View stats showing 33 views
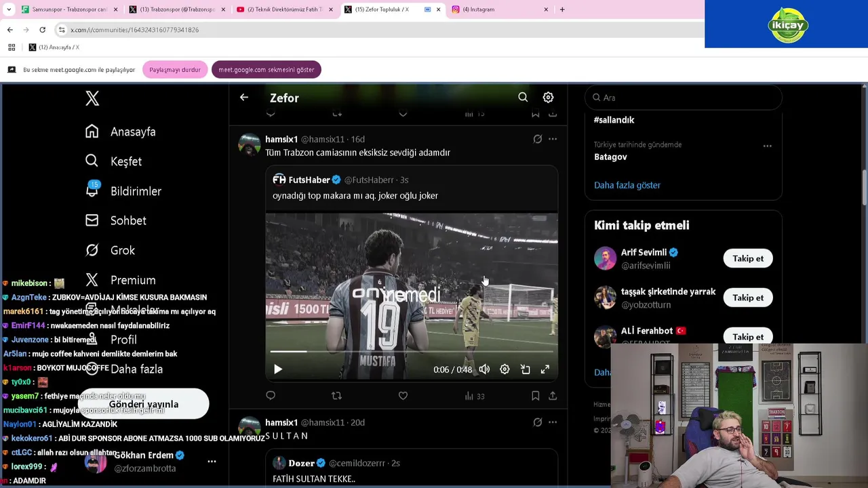The width and height of the screenshot is (868, 488). tap(475, 396)
